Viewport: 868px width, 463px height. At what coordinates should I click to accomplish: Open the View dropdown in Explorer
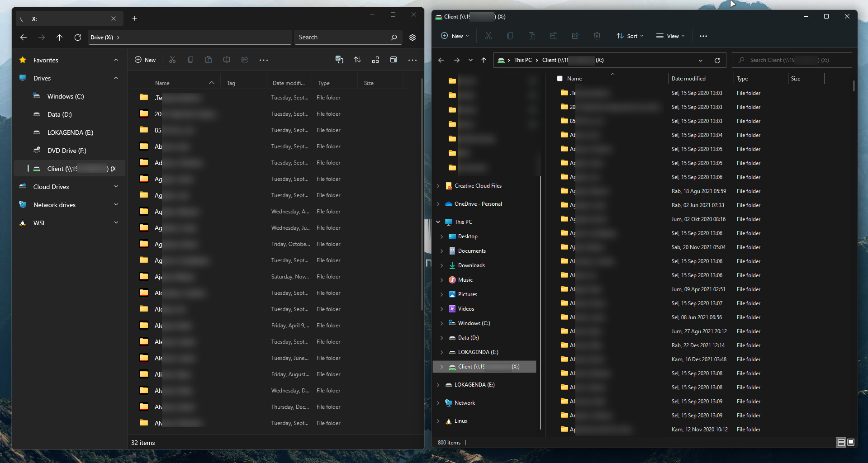tap(670, 36)
